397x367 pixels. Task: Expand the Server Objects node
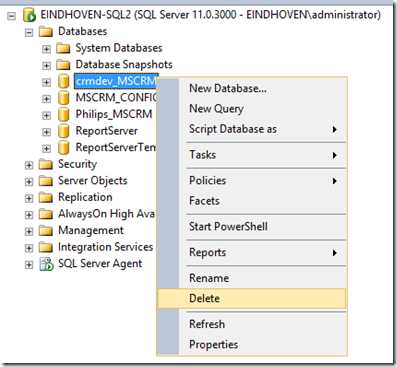[29, 182]
